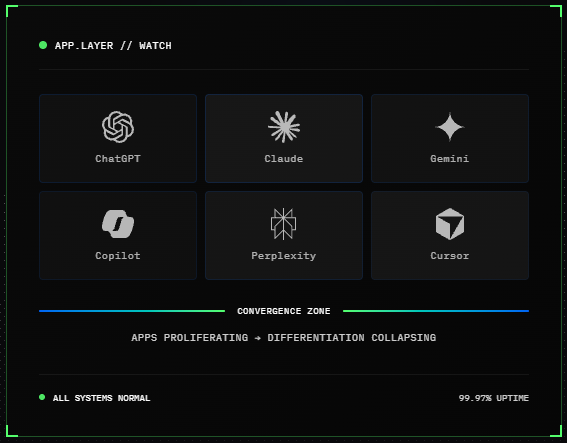Open the Copilot card by its label

point(118,256)
